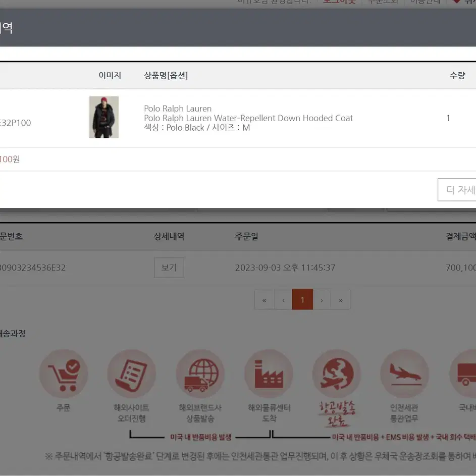Select page 1 in pagination

(x=302, y=300)
